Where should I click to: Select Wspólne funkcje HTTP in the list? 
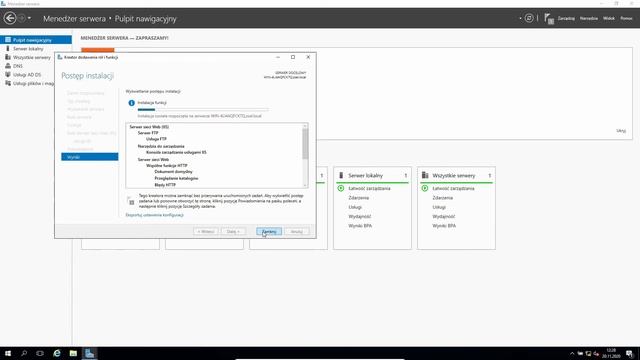tap(167, 166)
